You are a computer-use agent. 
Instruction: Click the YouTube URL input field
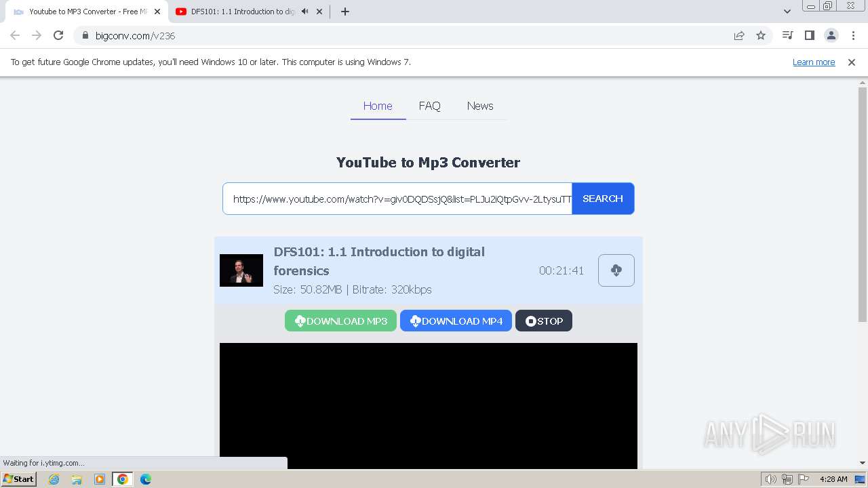point(397,199)
